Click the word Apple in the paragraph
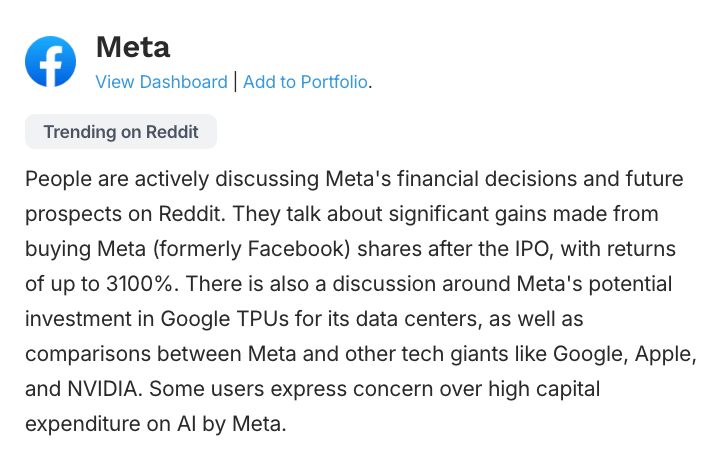The image size is (722, 462). (663, 354)
